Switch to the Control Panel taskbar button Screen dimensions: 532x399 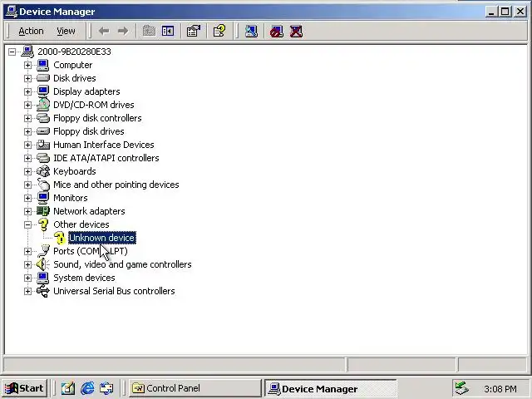point(195,388)
